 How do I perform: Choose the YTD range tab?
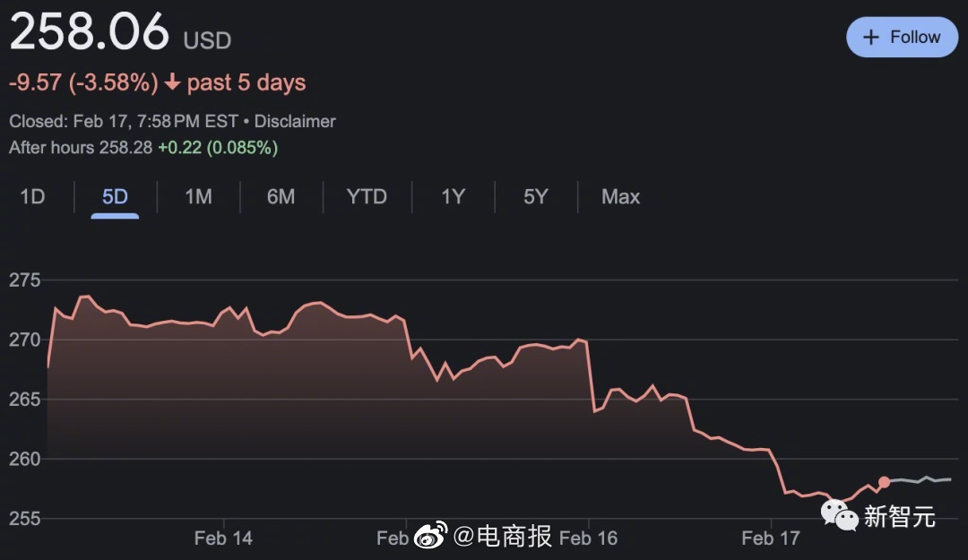pyautogui.click(x=367, y=197)
